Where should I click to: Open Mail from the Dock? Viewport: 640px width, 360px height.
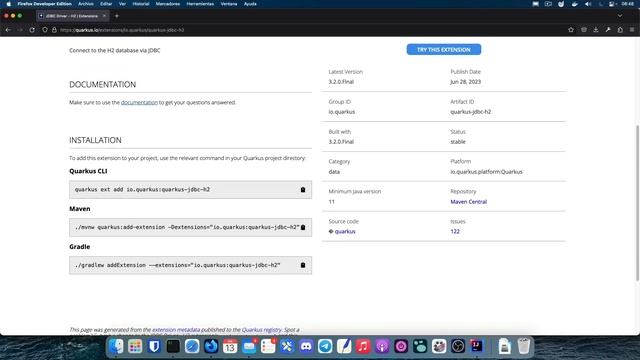coord(249,347)
